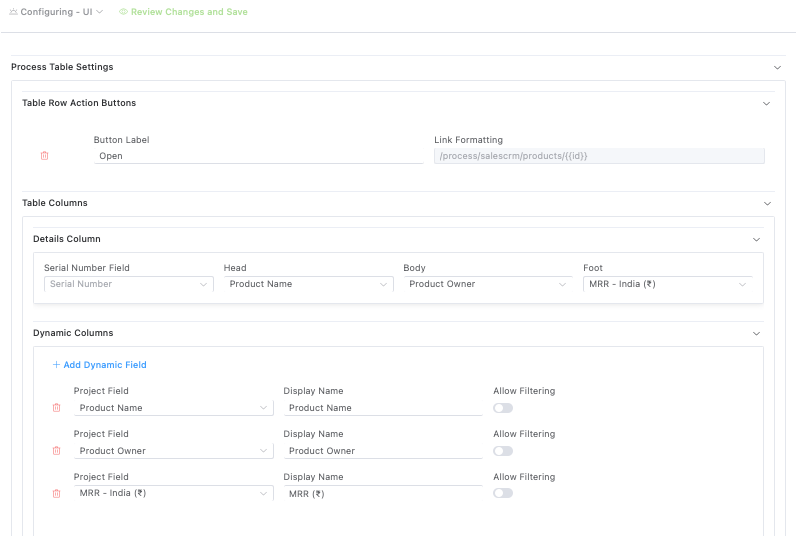
Task: Open the Body dropdown showing Product Owner
Action: [x=488, y=284]
